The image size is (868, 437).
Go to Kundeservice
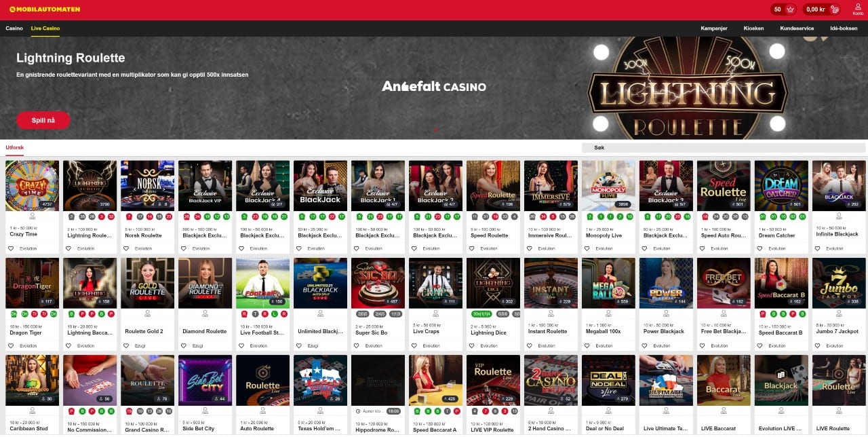pyautogui.click(x=797, y=28)
